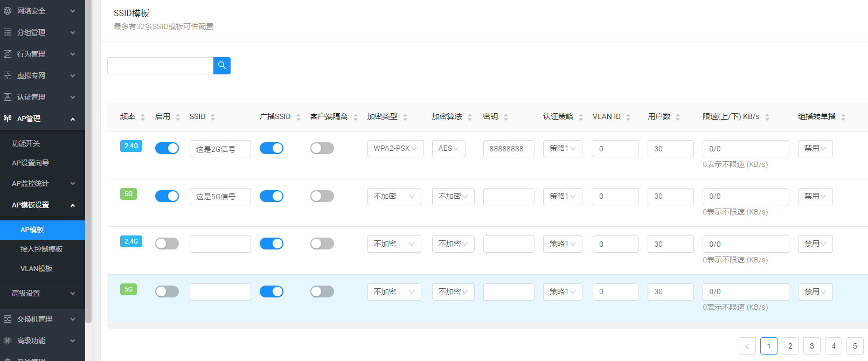Sort by VLAN ID column arrows
The image size is (868, 361).
(x=628, y=117)
